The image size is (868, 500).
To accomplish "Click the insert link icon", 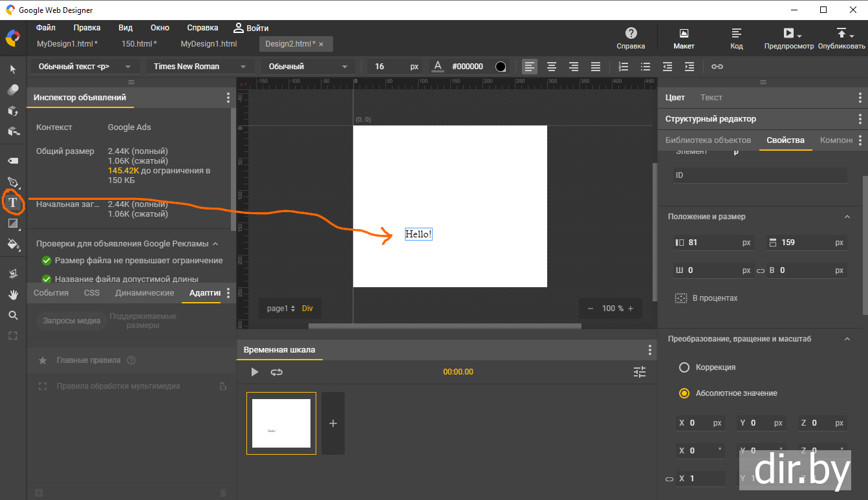I will [x=717, y=67].
